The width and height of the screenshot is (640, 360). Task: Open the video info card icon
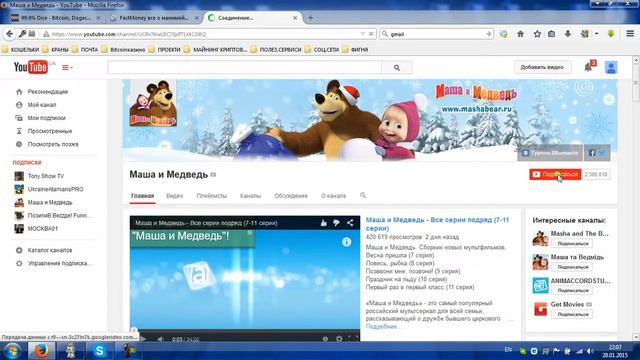click(347, 242)
